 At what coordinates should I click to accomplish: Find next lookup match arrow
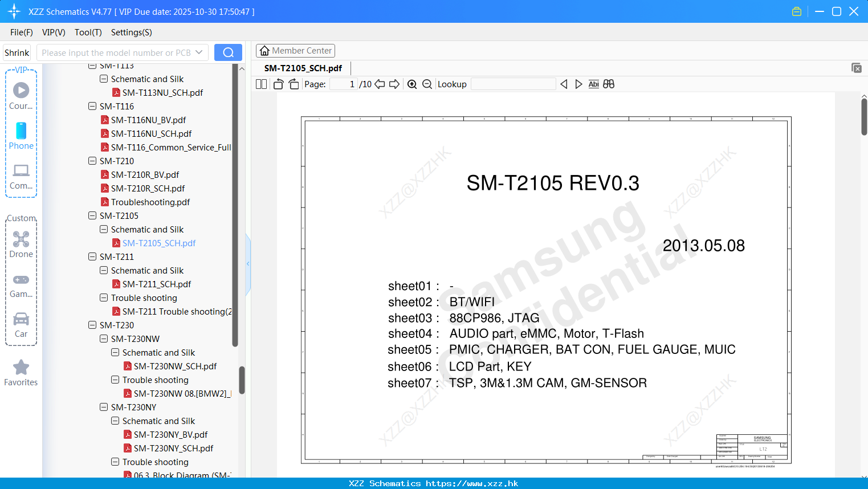click(x=578, y=84)
